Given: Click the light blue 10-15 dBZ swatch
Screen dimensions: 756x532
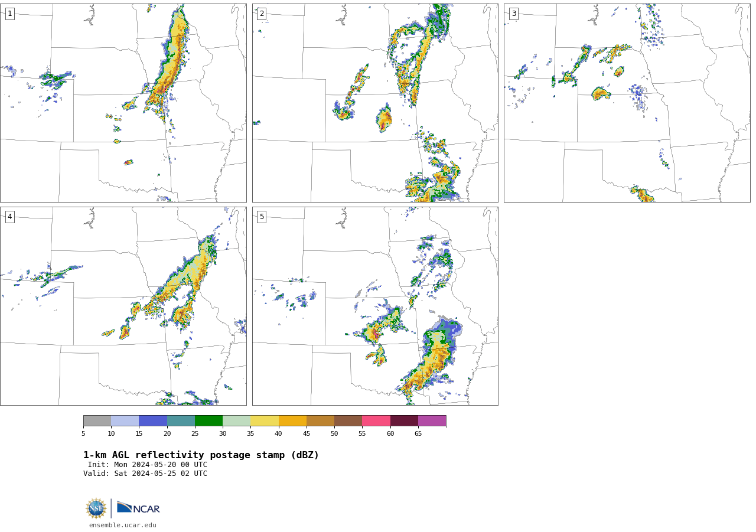Looking at the screenshot, I should (x=125, y=421).
